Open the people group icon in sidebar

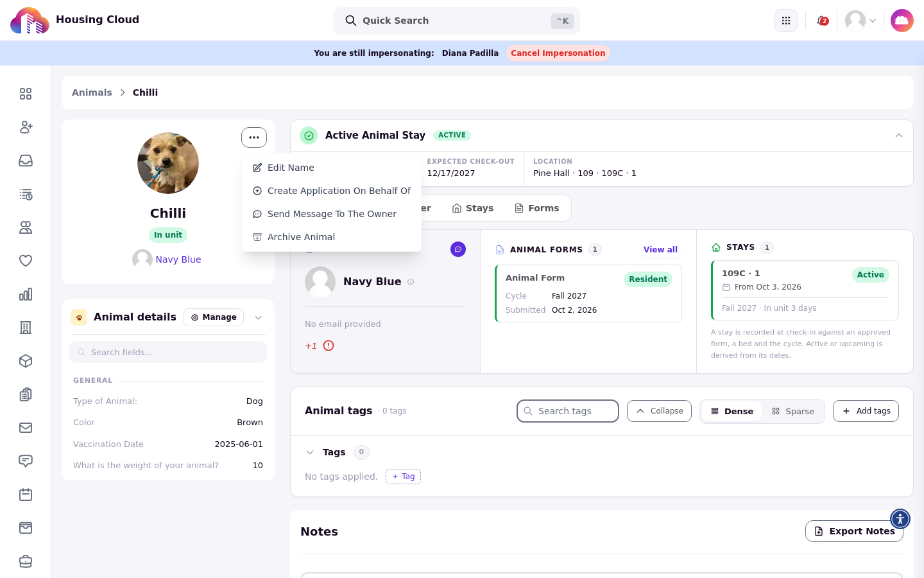pos(26,227)
